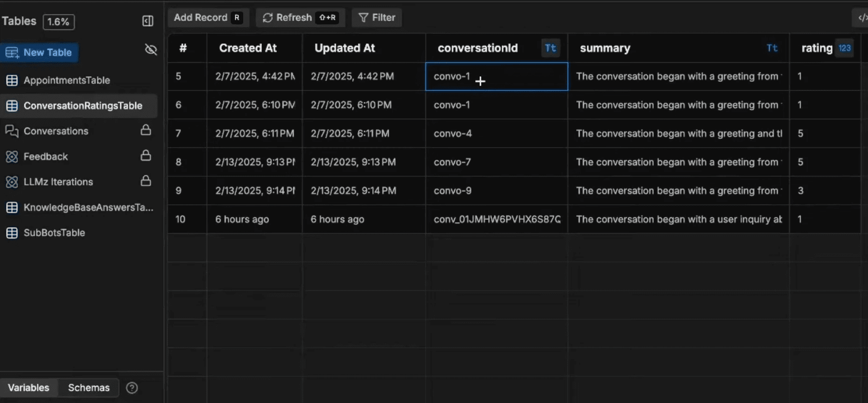Click rating value 3 in row 9
Viewport: 868px width, 403px height.
coord(825,190)
